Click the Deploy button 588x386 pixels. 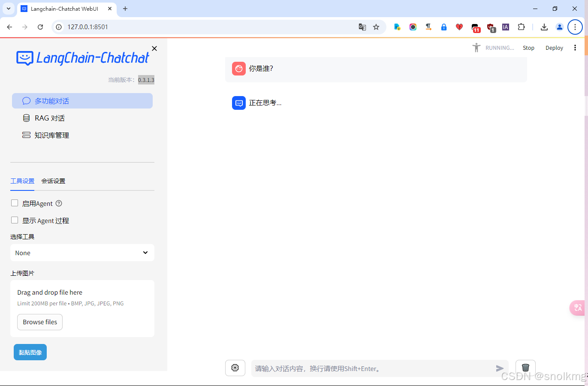tap(554, 48)
